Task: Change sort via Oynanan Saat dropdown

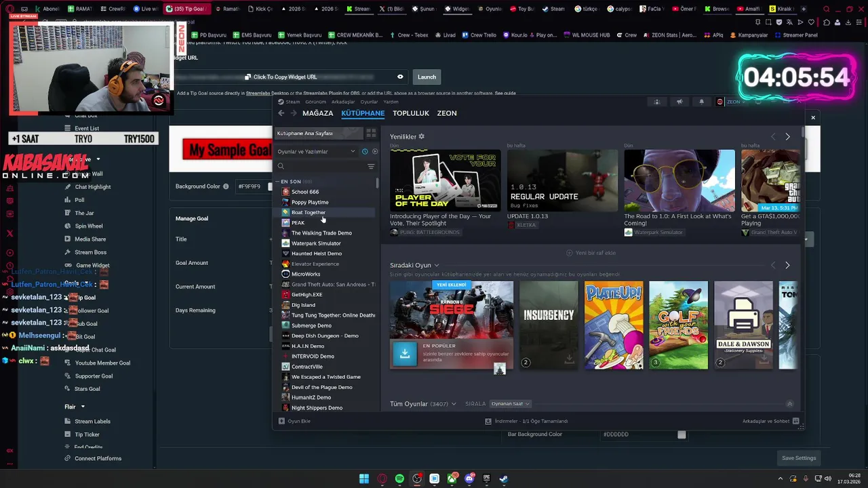Action: click(x=510, y=404)
